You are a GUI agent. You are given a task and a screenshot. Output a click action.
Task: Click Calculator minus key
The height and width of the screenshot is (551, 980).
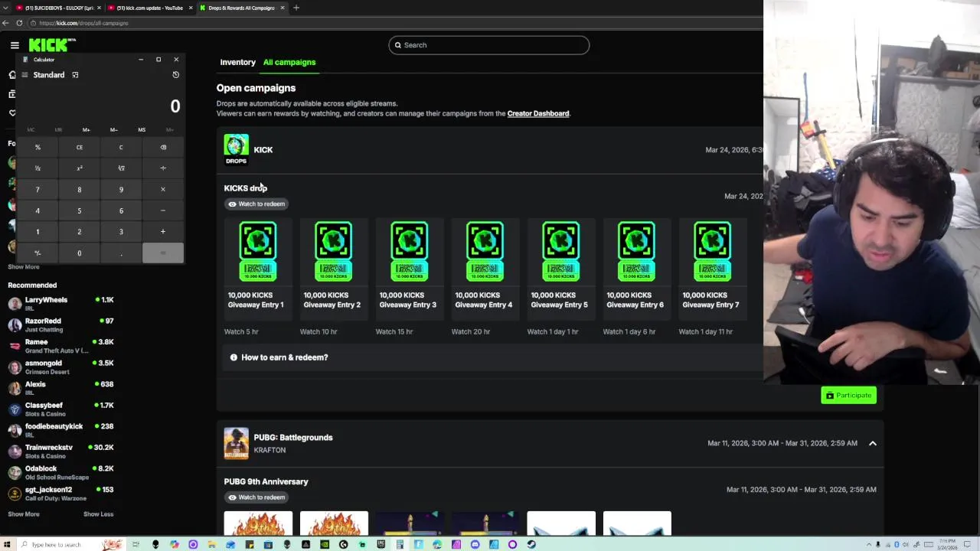162,210
